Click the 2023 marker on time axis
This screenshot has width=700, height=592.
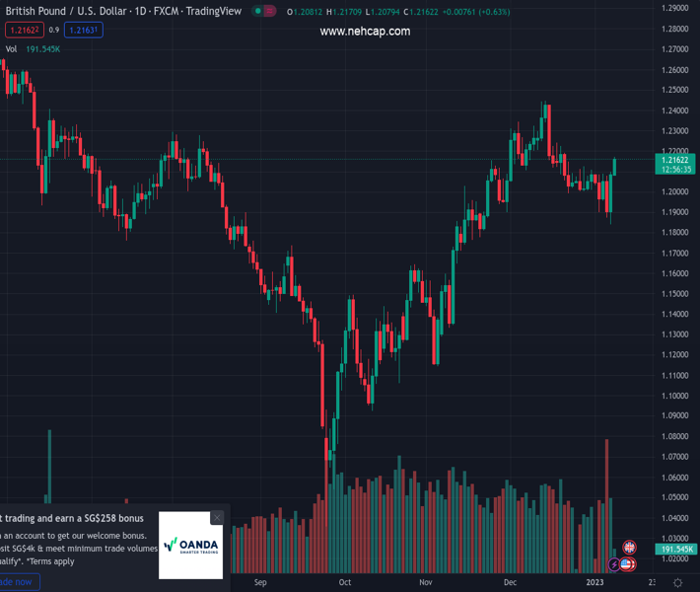point(595,582)
